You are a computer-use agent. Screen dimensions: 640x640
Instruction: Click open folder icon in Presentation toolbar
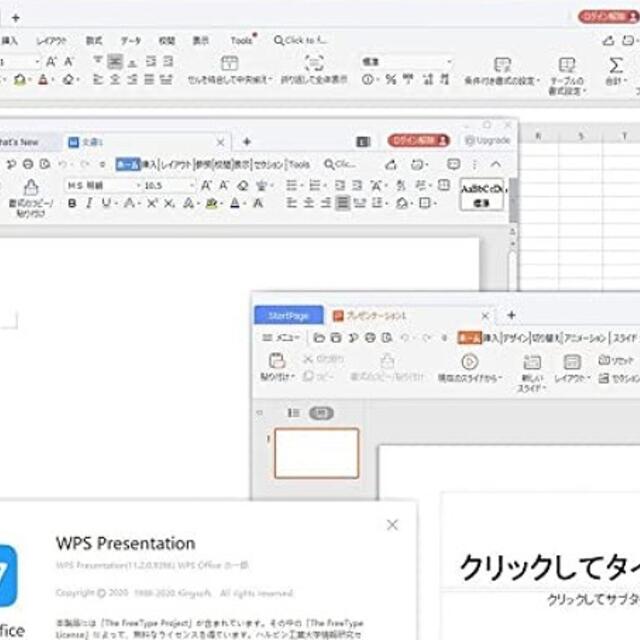coord(319,338)
